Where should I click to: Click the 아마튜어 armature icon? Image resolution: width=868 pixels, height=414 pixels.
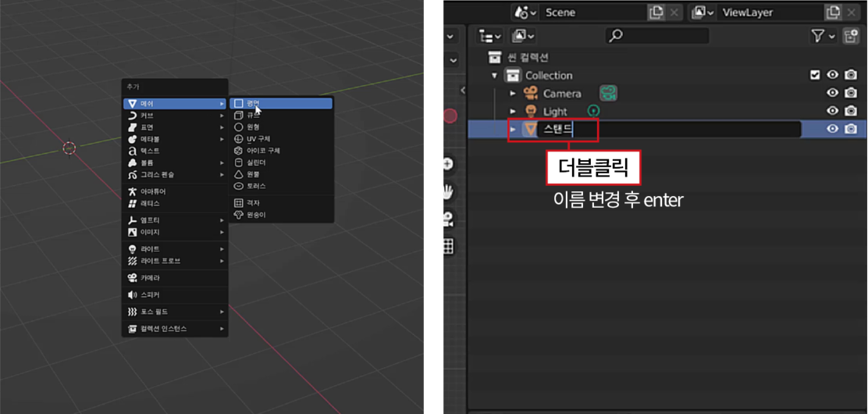(132, 191)
